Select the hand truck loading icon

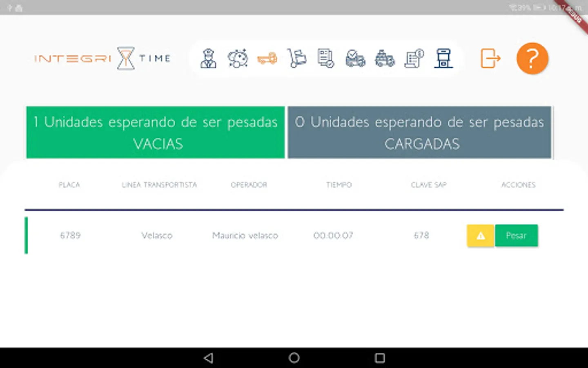point(296,58)
